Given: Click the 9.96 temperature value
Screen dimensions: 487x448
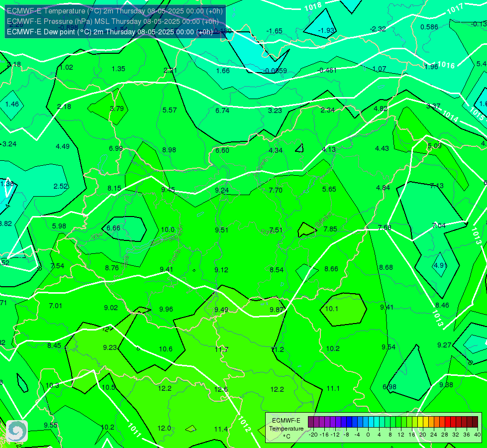Looking at the screenshot, I should (166, 309).
